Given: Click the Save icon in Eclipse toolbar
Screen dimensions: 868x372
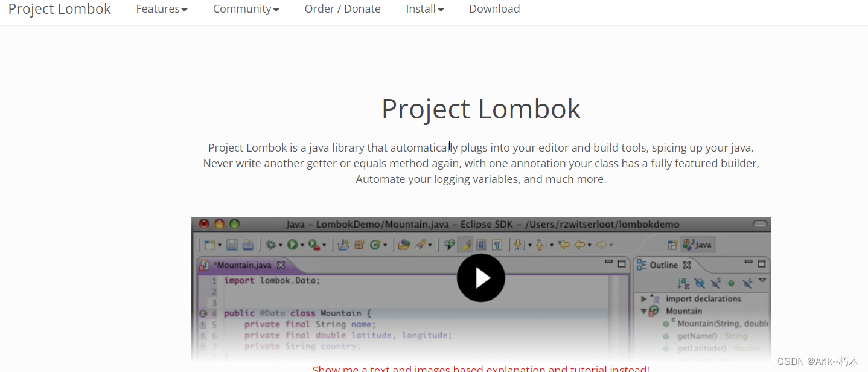Looking at the screenshot, I should (x=232, y=245).
